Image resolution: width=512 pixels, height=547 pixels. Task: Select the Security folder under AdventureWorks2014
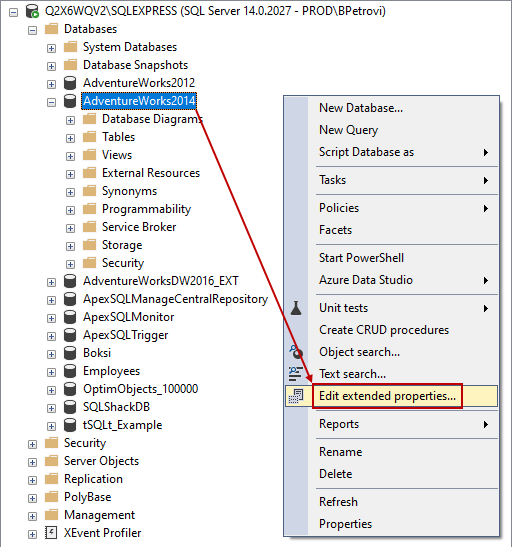[123, 263]
